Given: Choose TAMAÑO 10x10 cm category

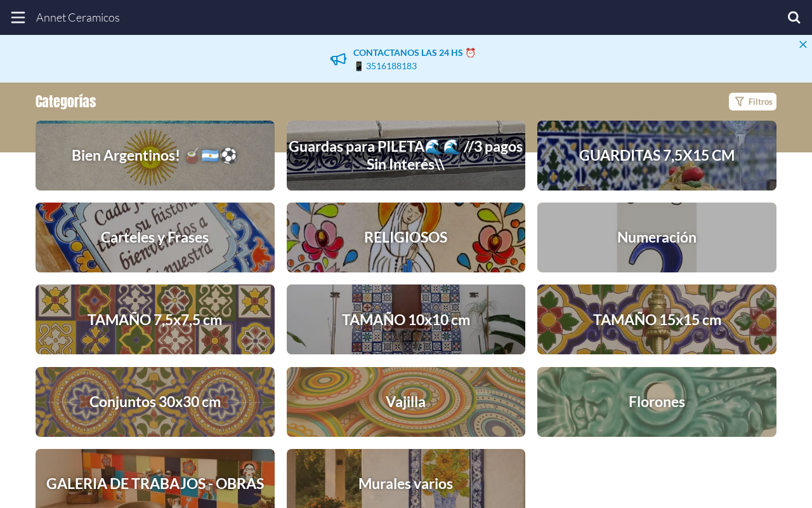Looking at the screenshot, I should [x=406, y=319].
